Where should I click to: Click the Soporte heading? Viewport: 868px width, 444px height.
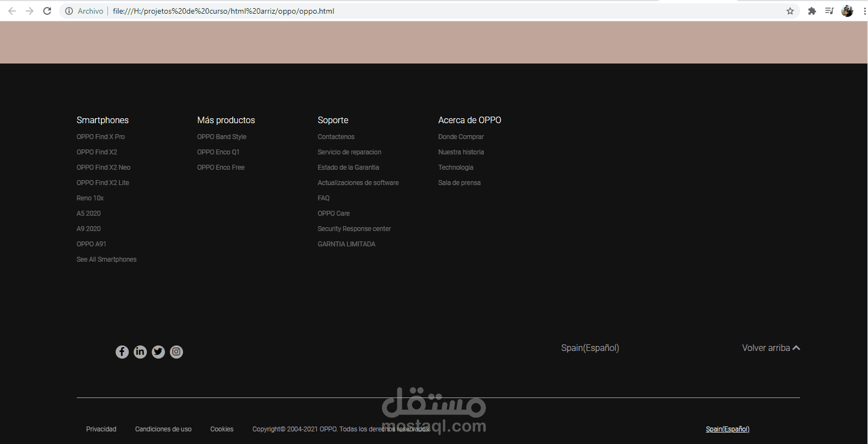click(333, 120)
